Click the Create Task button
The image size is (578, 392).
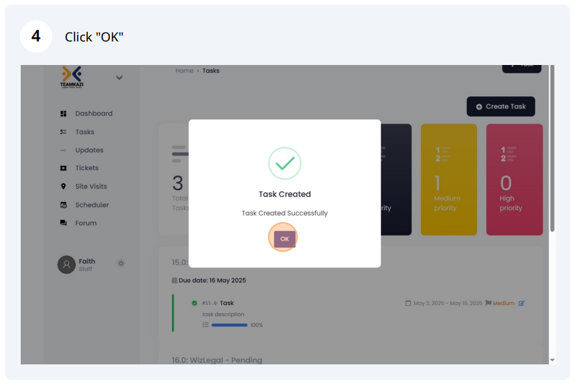(x=501, y=106)
